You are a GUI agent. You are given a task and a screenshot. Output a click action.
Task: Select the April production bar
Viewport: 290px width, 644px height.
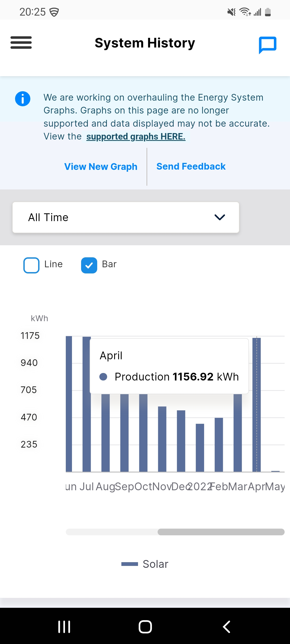(256, 405)
